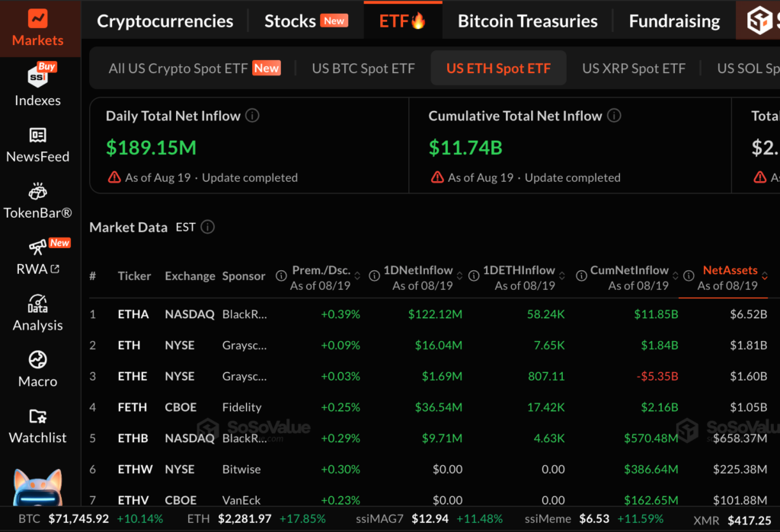Screen dimensions: 780x532
Task: Click the warning icon under Daily Total Net Inflow
Action: [114, 177]
